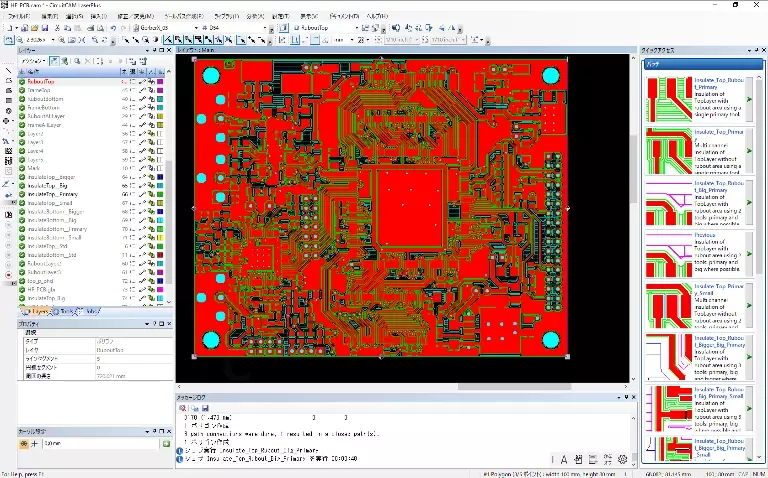Click the canvas horizontal scrollbar thumb
768x478 pixels.
514,386
